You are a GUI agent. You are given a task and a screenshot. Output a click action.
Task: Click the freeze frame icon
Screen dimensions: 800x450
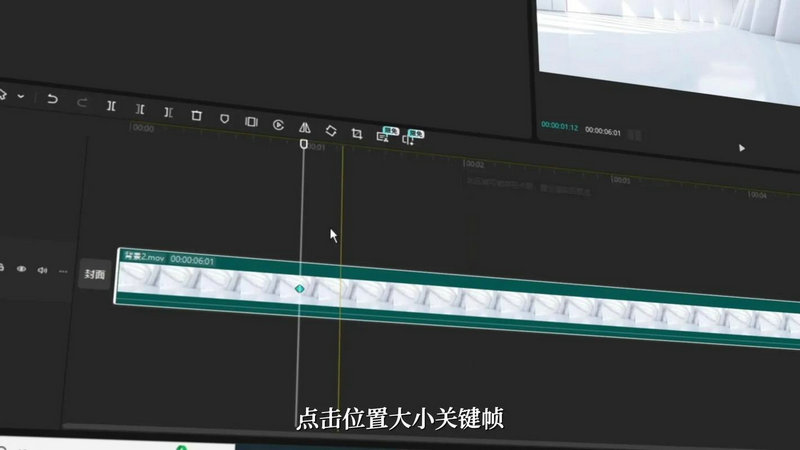251,122
